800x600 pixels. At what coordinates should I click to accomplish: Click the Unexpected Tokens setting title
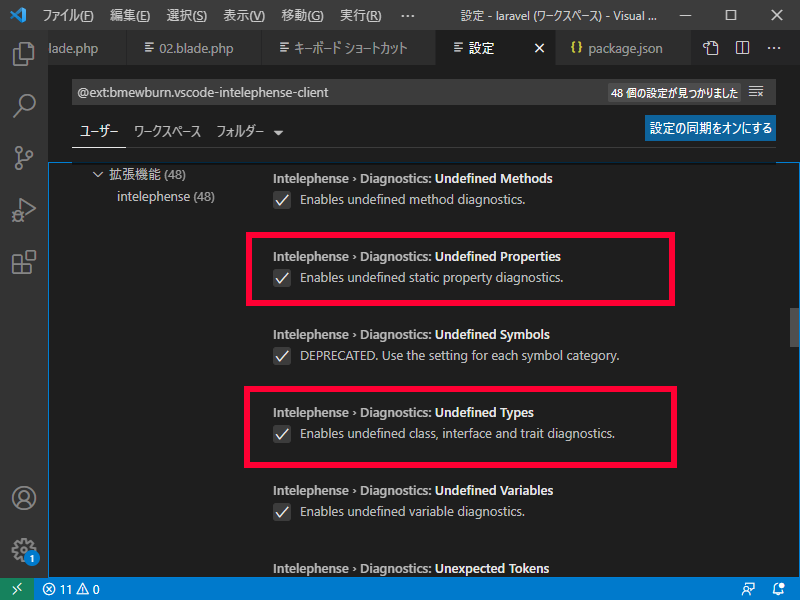tap(411, 568)
